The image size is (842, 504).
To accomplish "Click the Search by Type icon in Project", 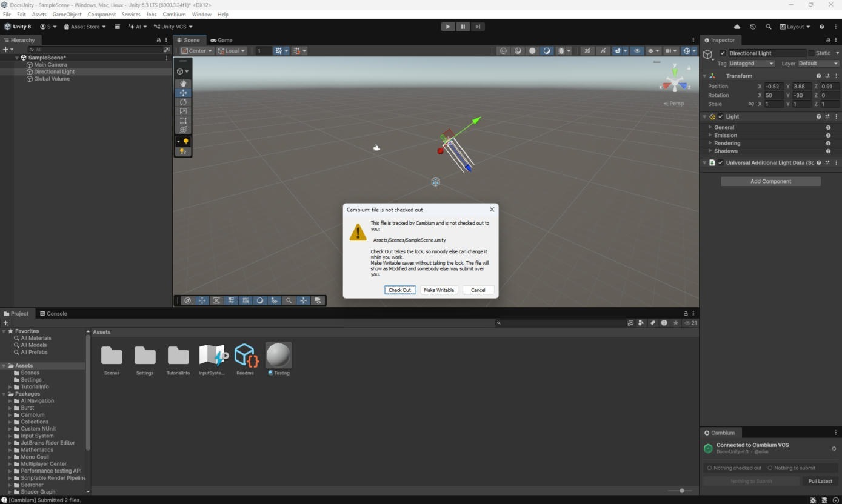I will click(x=641, y=323).
